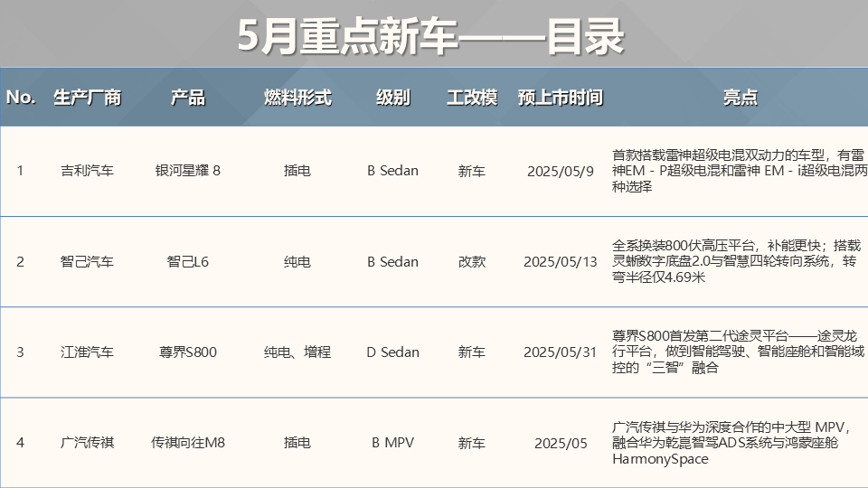The image size is (868, 488).
Task: Click the '智己汽车' manufacturer cell
Action: tap(87, 261)
